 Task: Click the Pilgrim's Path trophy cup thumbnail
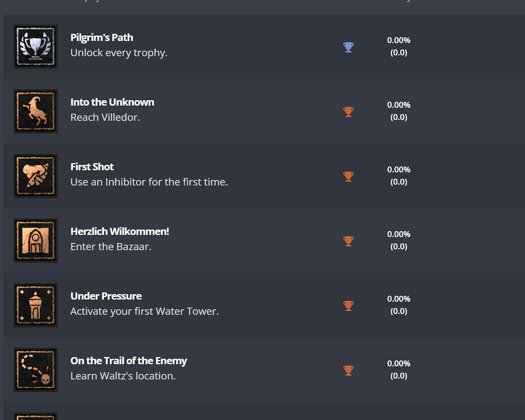tap(35, 46)
